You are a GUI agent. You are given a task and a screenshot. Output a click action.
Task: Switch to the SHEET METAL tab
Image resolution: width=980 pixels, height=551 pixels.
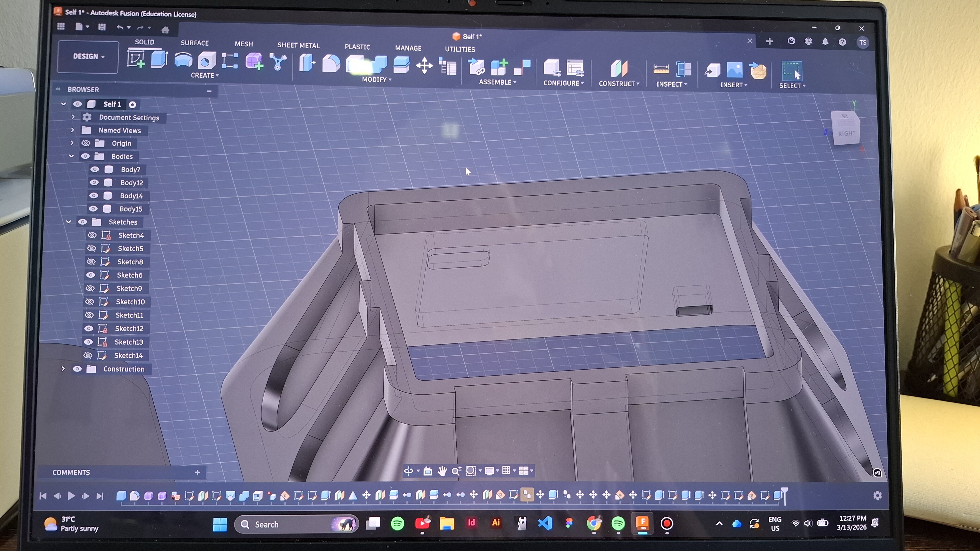click(x=298, y=45)
